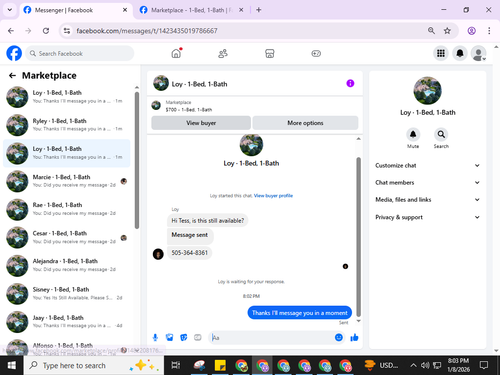Open Chrome profile icon in toolbar

click(471, 31)
